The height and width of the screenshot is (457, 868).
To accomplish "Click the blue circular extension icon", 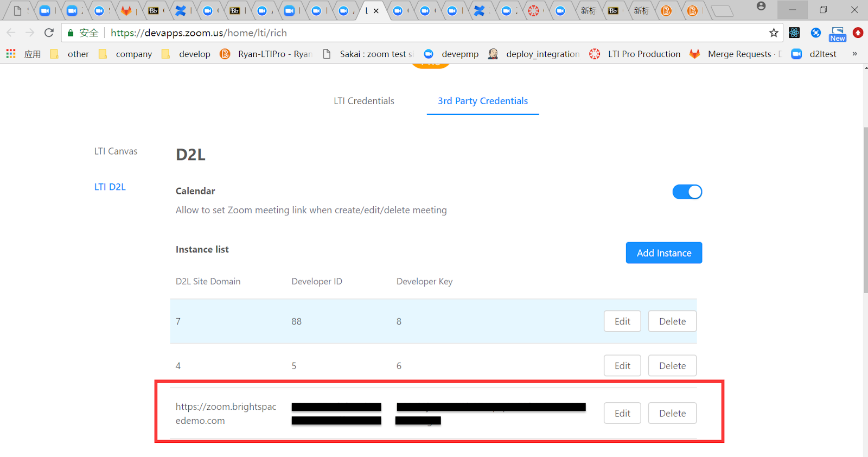I will (x=816, y=33).
